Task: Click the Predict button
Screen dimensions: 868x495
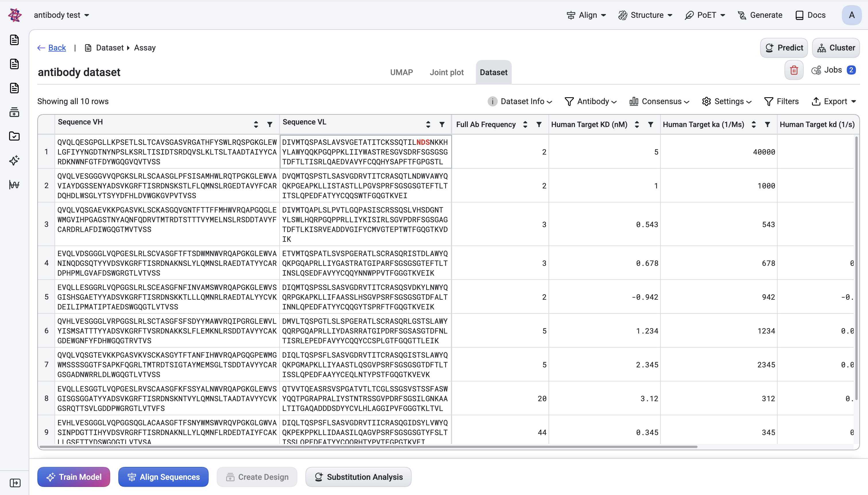Action: point(784,48)
